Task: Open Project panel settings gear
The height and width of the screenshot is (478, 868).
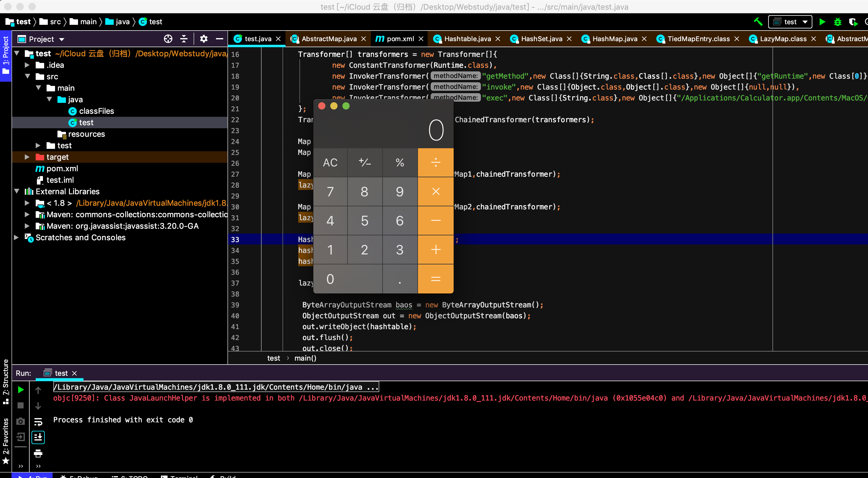Action: pyautogui.click(x=204, y=39)
